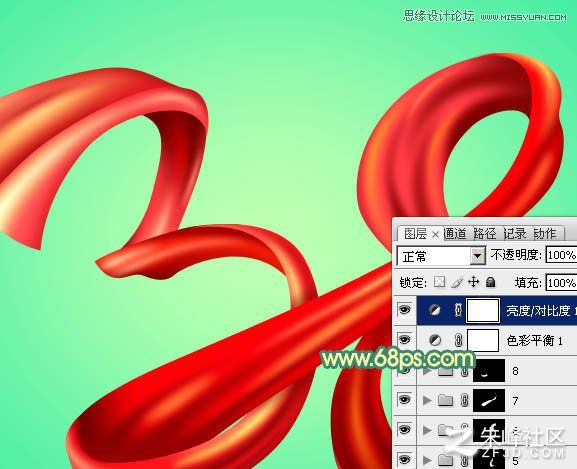Click the folder icon of group 7
This screenshot has width=577, height=469.
[x=446, y=400]
